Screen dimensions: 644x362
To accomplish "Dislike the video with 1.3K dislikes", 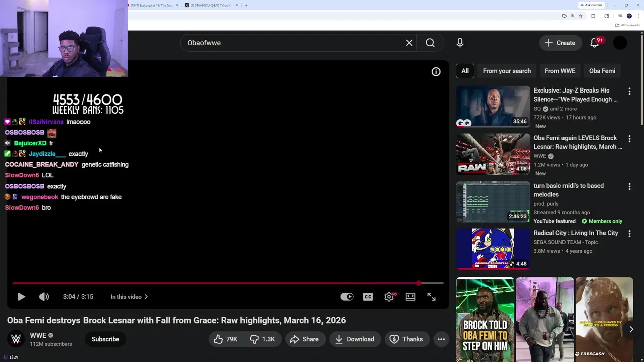I will [x=263, y=339].
